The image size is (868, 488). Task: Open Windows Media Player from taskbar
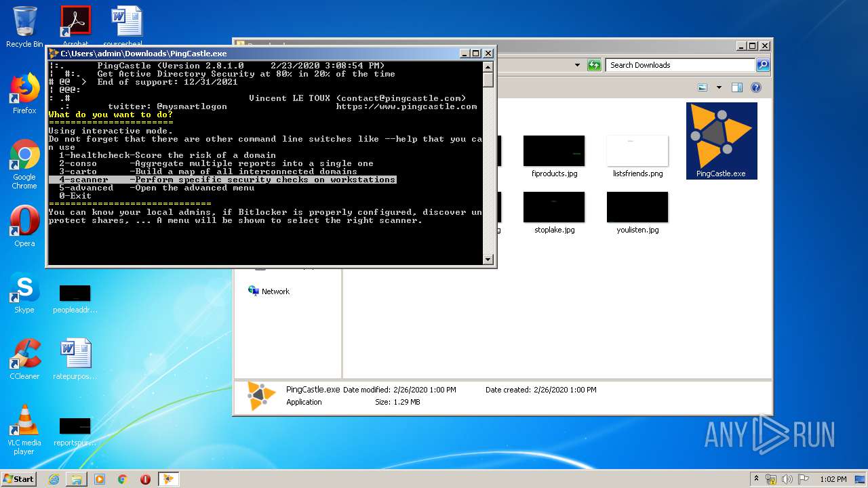100,479
